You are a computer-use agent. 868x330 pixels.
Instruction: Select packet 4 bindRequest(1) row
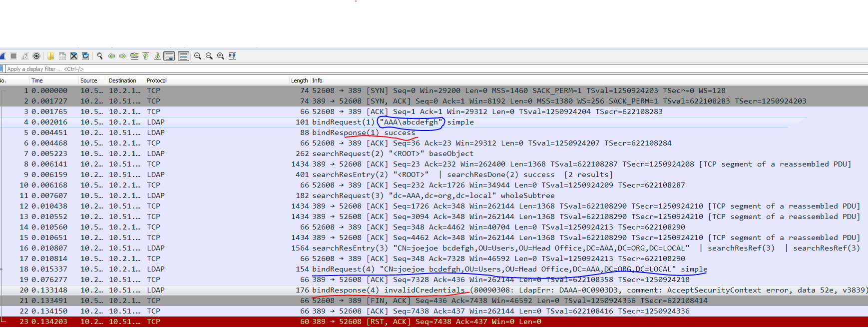pos(434,122)
